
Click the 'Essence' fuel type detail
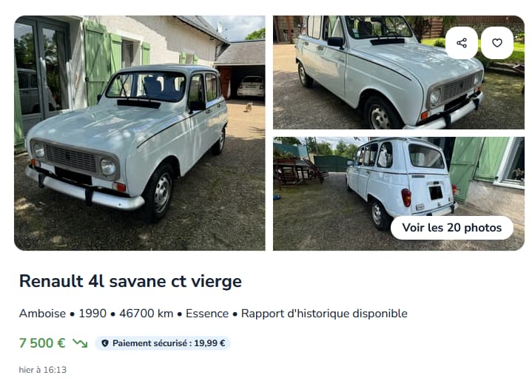click(x=207, y=314)
